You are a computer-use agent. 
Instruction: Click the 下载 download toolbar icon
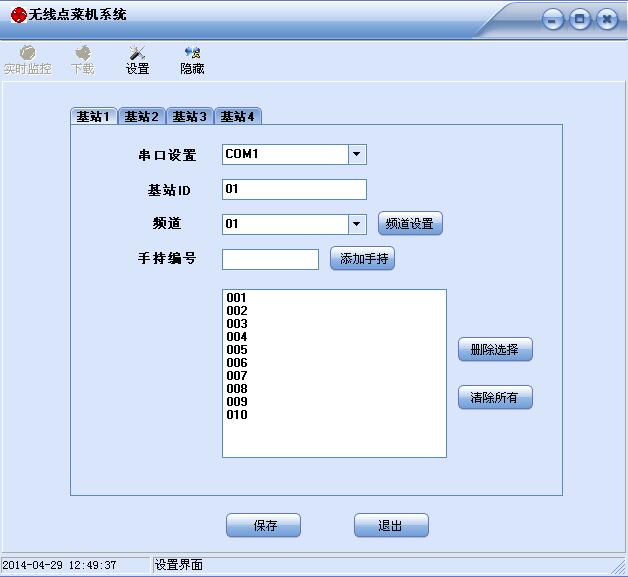(x=83, y=60)
